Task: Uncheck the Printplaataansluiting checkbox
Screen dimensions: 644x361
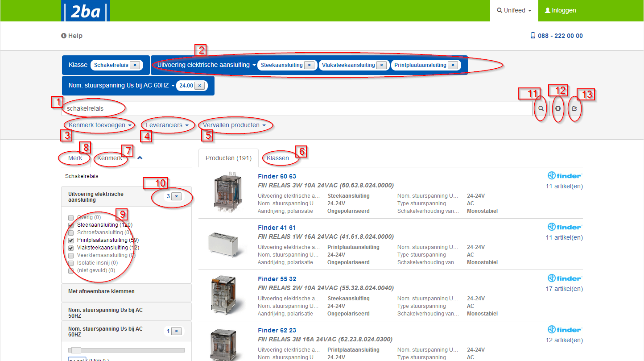Action: pyautogui.click(x=71, y=240)
